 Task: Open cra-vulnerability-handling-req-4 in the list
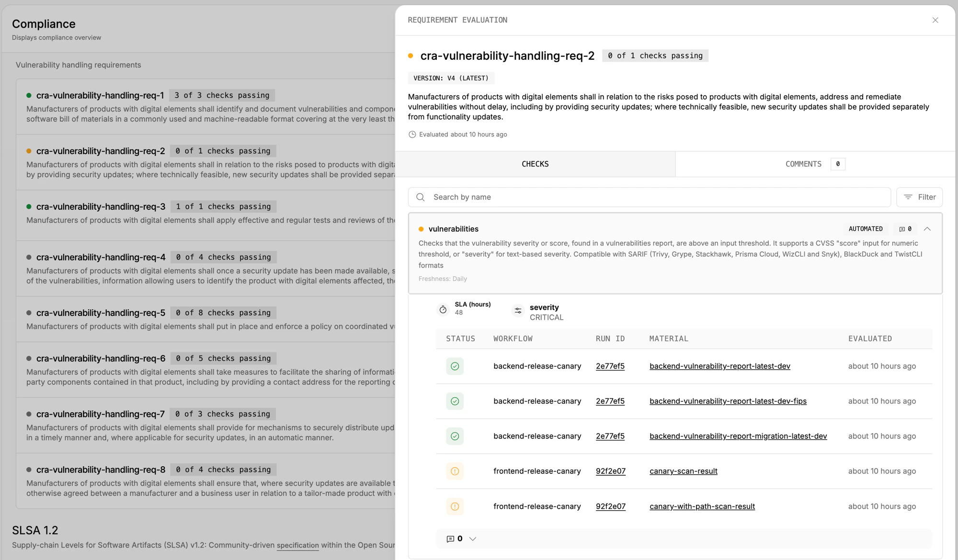click(x=101, y=257)
